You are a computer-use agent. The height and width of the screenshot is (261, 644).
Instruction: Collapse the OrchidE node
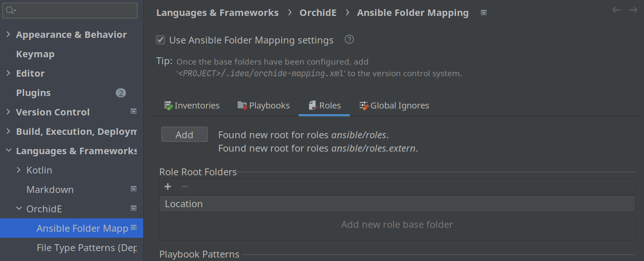pyautogui.click(x=18, y=209)
